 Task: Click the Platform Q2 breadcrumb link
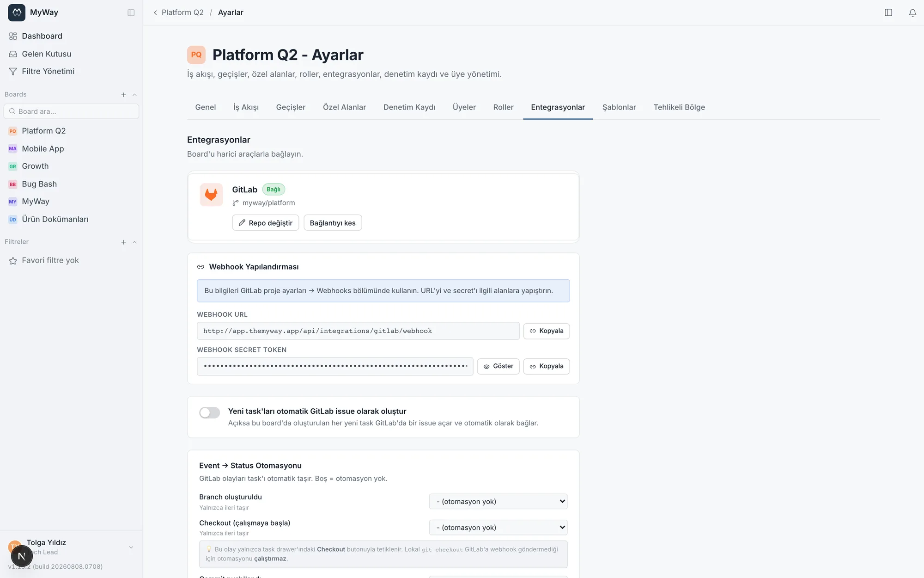182,12
